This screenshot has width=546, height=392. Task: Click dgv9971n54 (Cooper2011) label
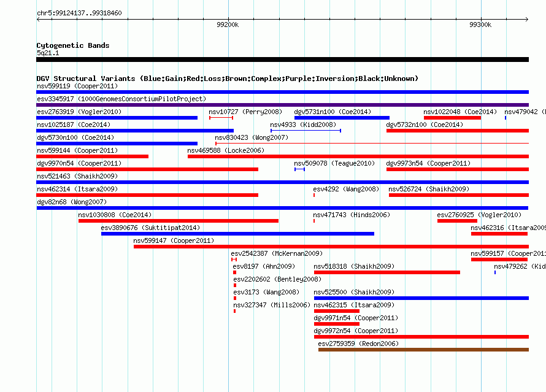point(356,318)
